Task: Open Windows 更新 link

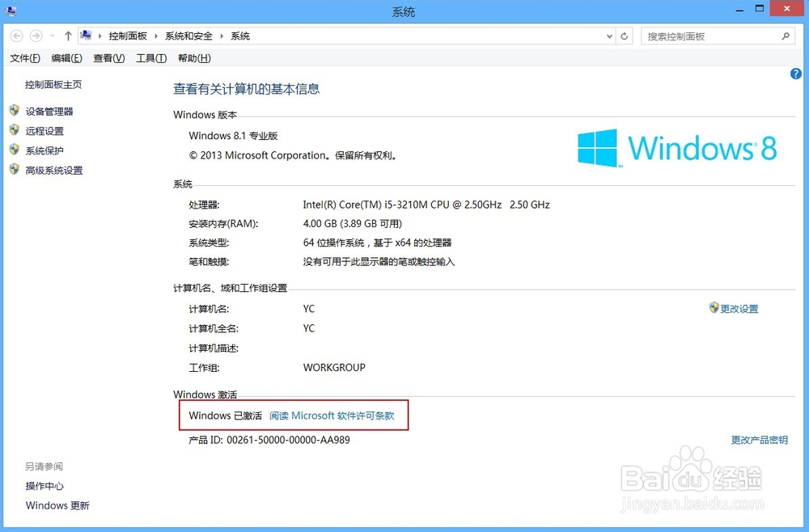Action: 57,505
